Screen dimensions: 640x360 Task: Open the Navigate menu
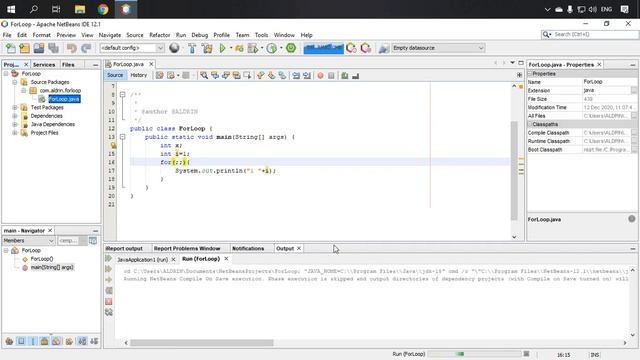coord(110,35)
